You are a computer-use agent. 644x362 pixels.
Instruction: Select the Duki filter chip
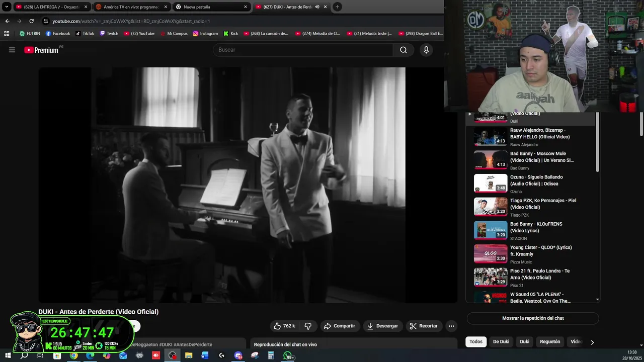click(x=525, y=342)
